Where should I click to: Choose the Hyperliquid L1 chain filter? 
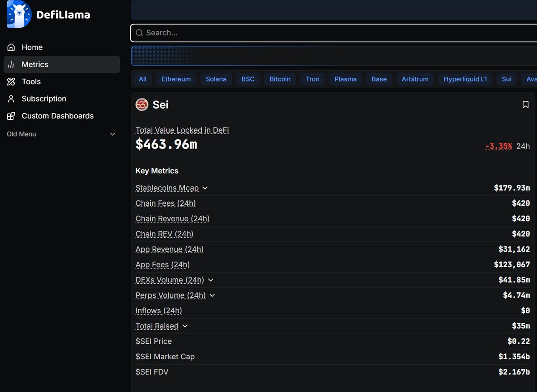[465, 79]
